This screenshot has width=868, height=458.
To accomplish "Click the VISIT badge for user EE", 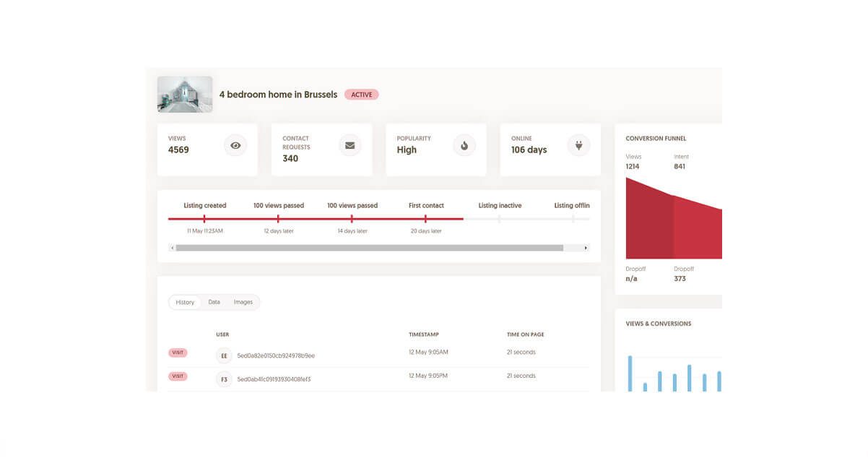I will pyautogui.click(x=178, y=353).
